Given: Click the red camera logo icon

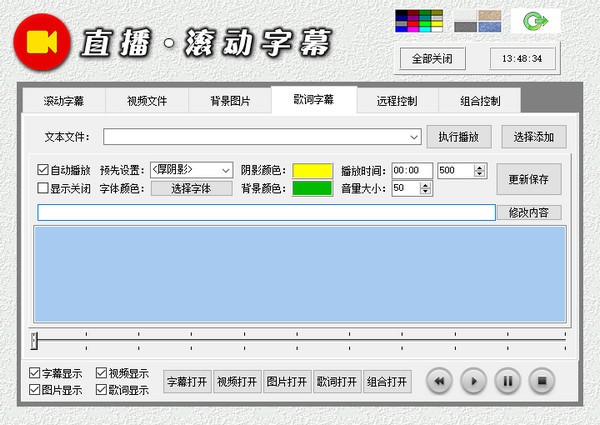Looking at the screenshot, I should 40,38.
